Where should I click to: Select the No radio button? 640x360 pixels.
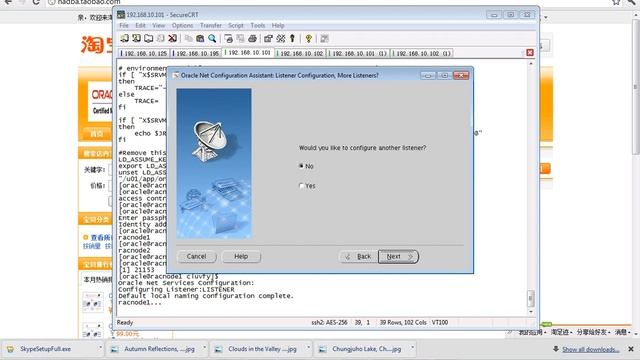301,166
